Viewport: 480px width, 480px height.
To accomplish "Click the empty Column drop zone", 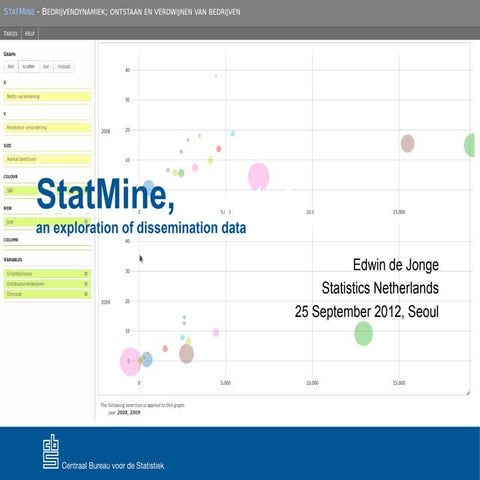I will tap(47, 247).
